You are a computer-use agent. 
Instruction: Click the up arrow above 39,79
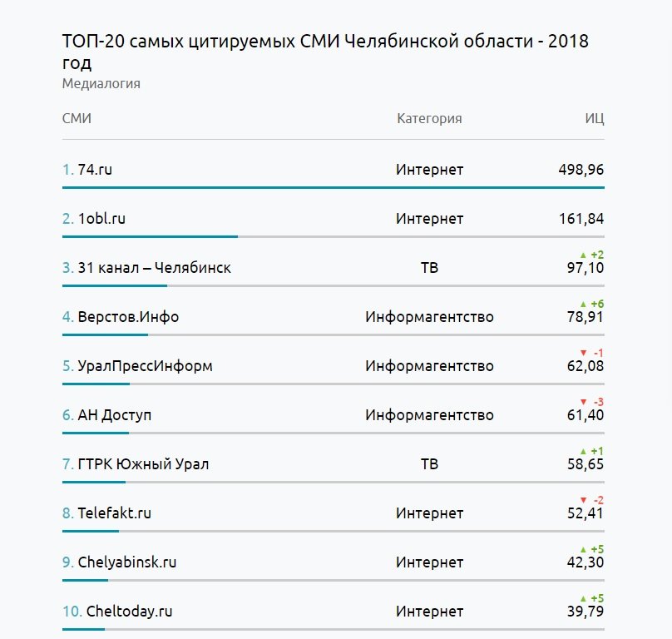[583, 598]
